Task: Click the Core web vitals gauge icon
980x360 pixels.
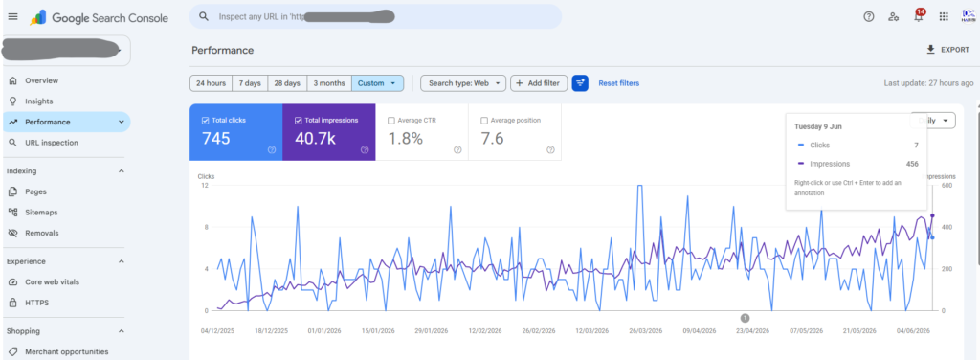Action: click(12, 281)
